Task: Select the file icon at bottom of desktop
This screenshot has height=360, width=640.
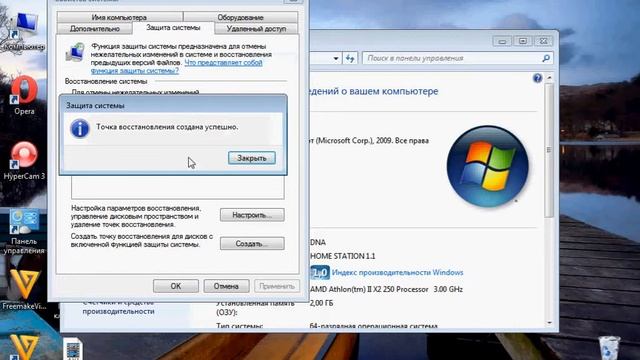Action: 73,349
